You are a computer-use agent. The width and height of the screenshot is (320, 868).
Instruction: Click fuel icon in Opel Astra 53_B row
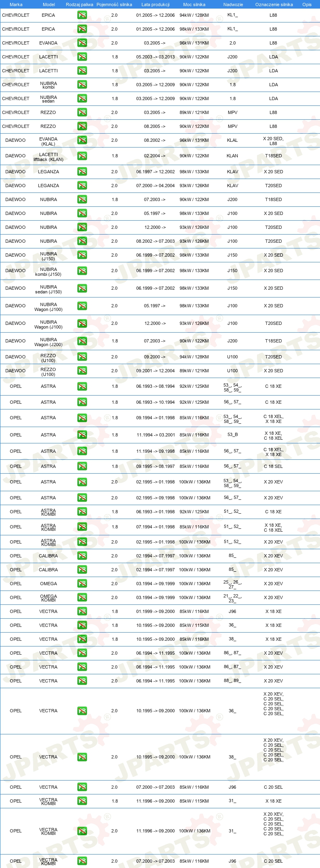pyautogui.click(x=82, y=435)
